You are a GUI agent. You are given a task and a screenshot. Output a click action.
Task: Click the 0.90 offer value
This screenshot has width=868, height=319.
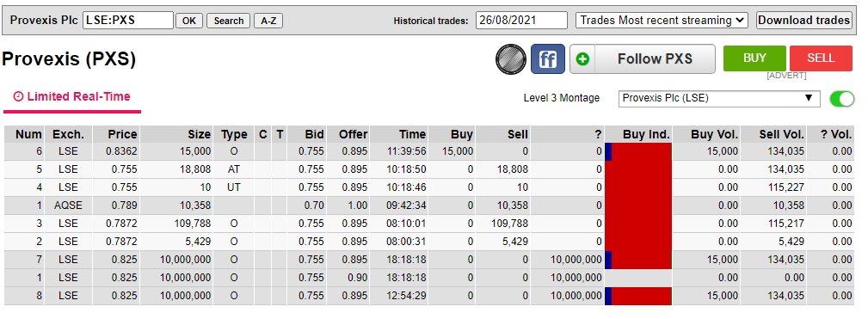pyautogui.click(x=358, y=278)
